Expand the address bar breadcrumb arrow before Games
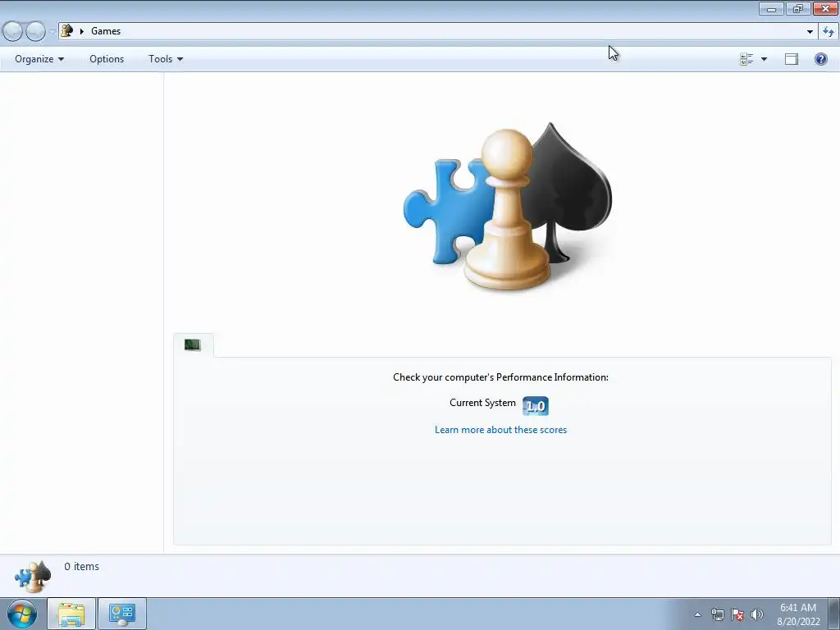 [x=82, y=31]
